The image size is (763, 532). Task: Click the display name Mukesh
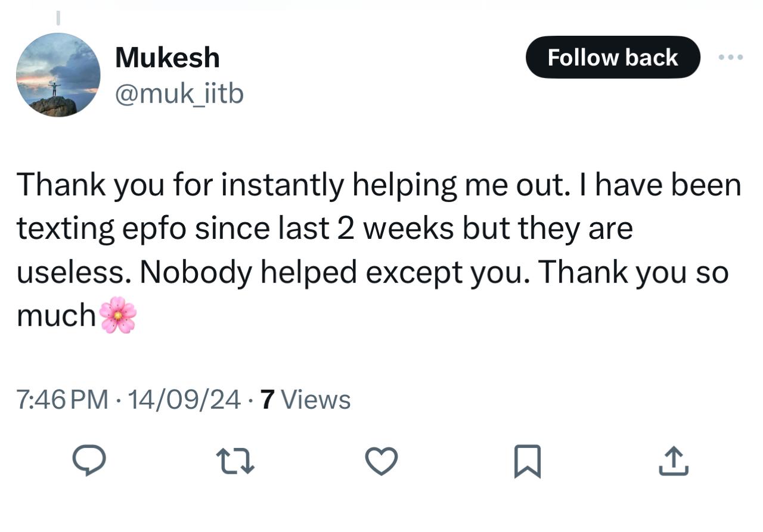click(168, 58)
